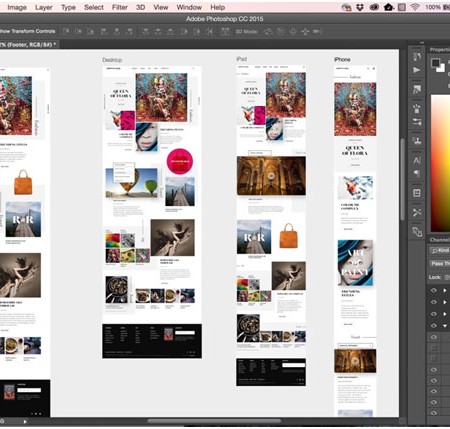Select the Desktop artboard label

tap(112, 60)
